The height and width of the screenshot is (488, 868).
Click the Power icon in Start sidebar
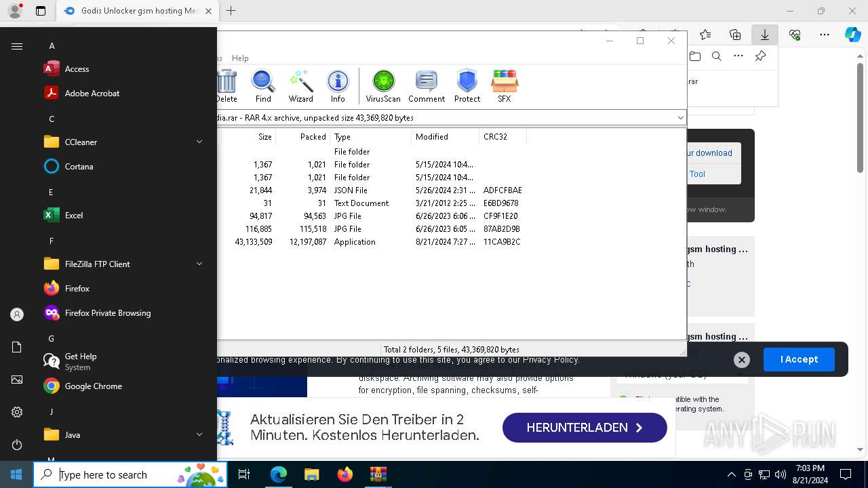(x=17, y=445)
